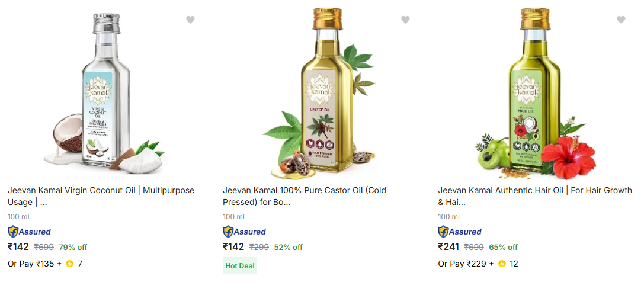Click Assured badge under Castor Oil
Image resolution: width=644 pixels, height=295 pixels.
pos(244,232)
